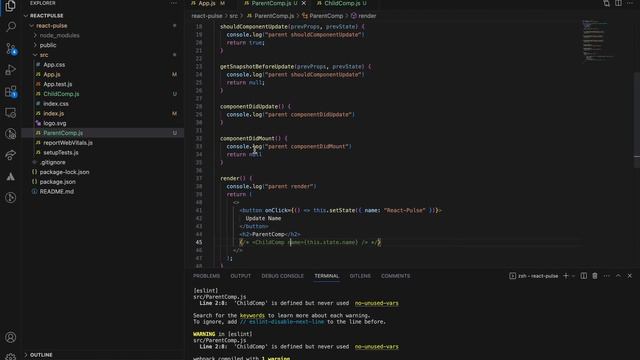Open package.json in the explorer
The image size is (640, 360).
pos(58,182)
